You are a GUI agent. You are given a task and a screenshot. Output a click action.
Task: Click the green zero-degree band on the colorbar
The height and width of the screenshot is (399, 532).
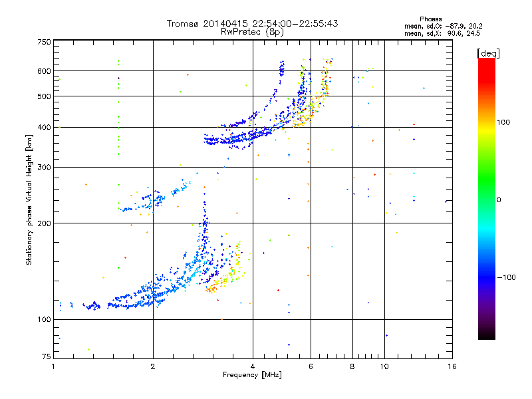tap(487, 199)
